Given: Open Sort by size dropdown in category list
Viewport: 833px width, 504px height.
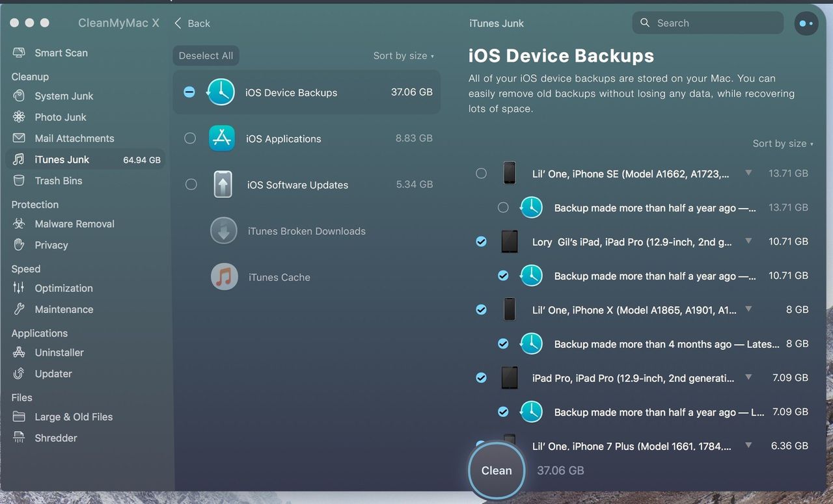Looking at the screenshot, I should tap(403, 56).
